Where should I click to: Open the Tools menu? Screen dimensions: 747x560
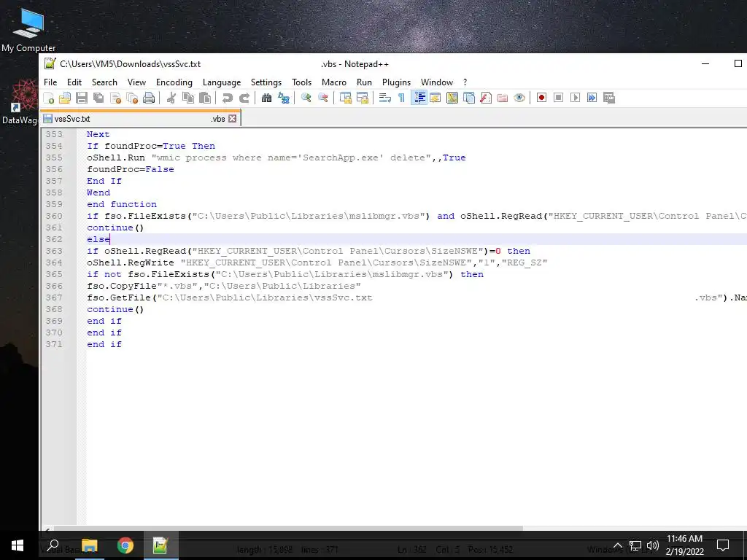coord(301,82)
